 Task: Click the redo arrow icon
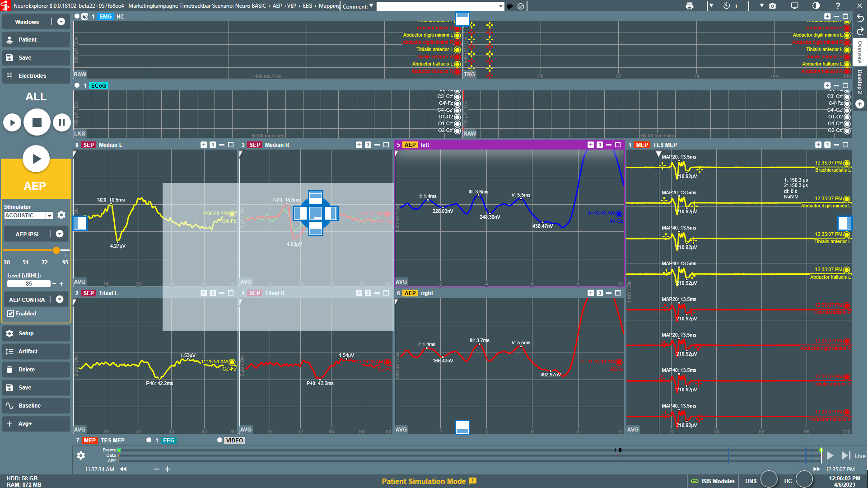pyautogui.click(x=860, y=31)
